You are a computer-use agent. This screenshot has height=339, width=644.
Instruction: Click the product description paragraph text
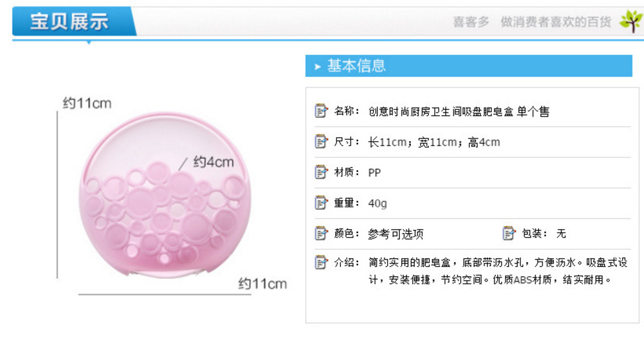point(488,271)
